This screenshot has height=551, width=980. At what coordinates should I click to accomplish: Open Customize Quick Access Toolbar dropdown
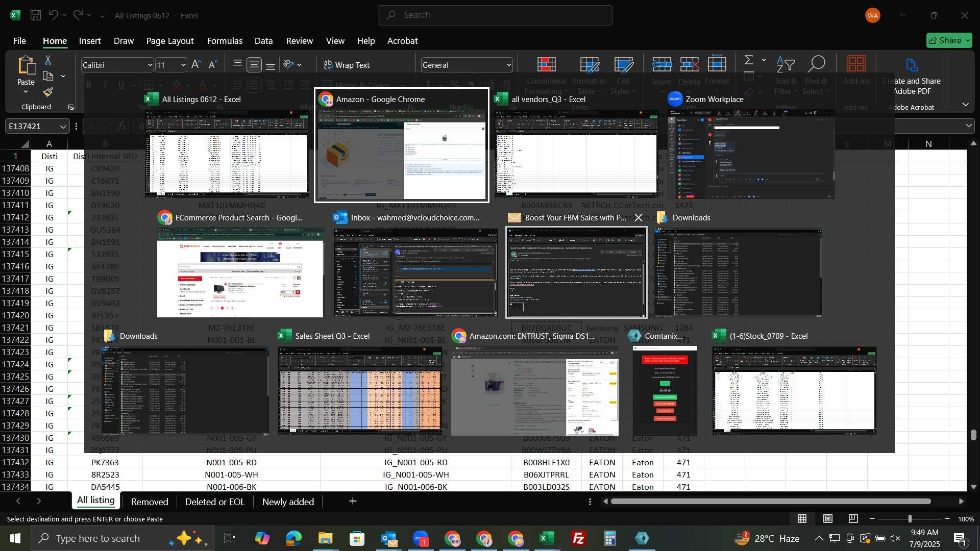102,16
